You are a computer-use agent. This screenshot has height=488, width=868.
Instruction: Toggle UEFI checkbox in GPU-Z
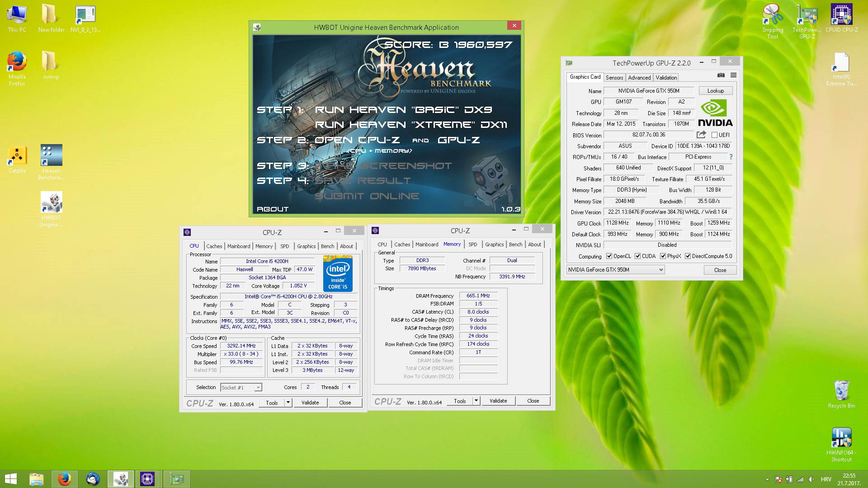point(714,135)
